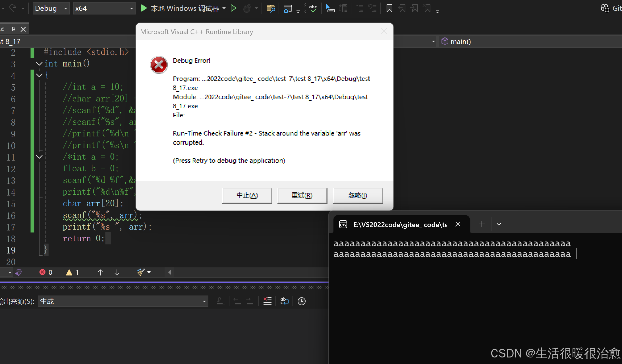Toggle a bookmark with the bookmark icon
Viewport: 622px width, 364px height.
pyautogui.click(x=389, y=8)
